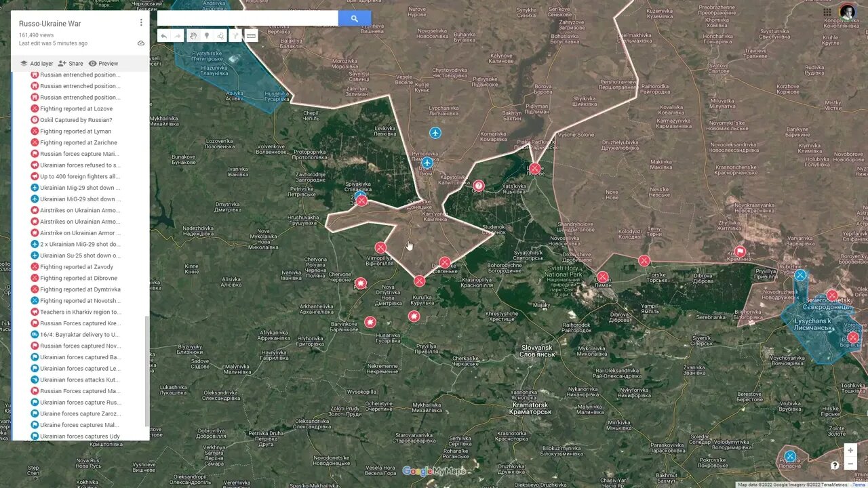Select '2 x Ukrainian MiG-29 shot do...' item
Viewport: 868px width, 488px height.
(x=76, y=244)
